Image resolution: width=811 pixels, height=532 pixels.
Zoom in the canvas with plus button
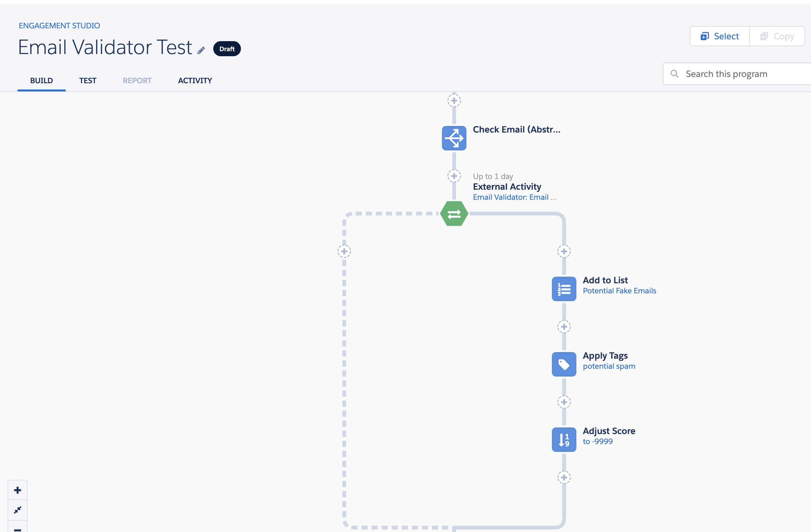(17, 490)
